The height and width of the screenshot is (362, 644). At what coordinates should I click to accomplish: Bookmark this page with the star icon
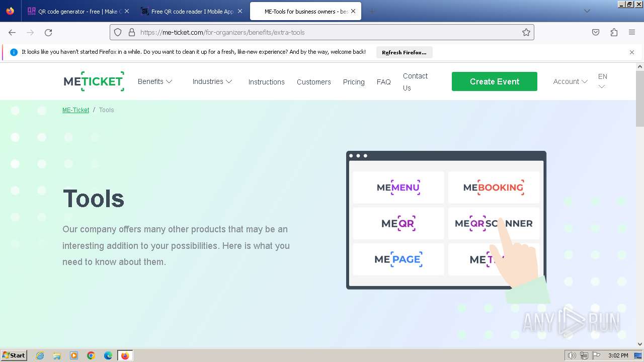[526, 32]
